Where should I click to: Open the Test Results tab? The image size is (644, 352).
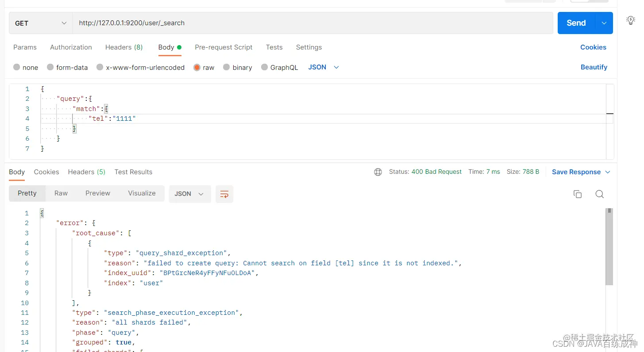coord(133,172)
